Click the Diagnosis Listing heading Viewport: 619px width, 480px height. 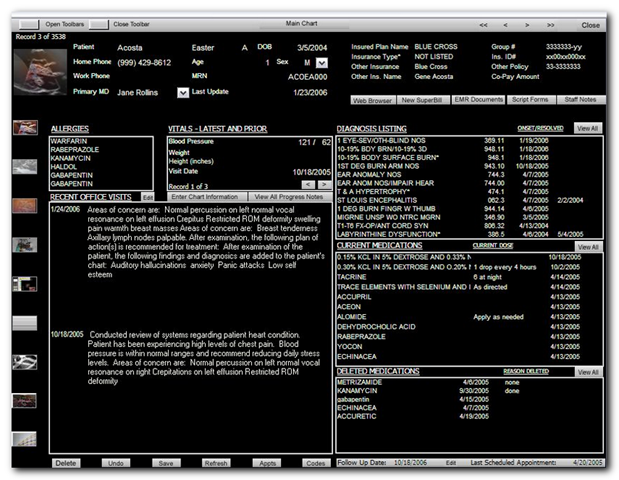point(371,129)
